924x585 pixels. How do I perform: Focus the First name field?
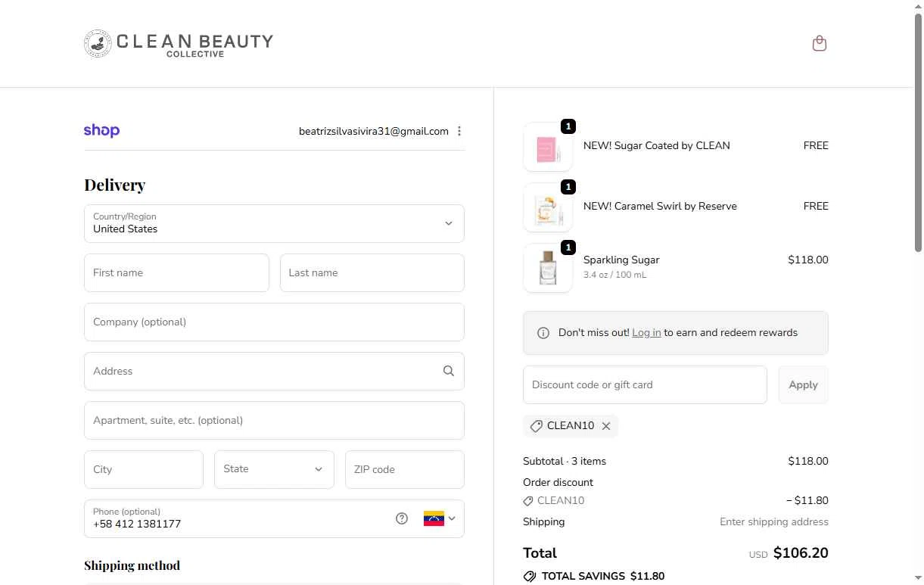[176, 272]
